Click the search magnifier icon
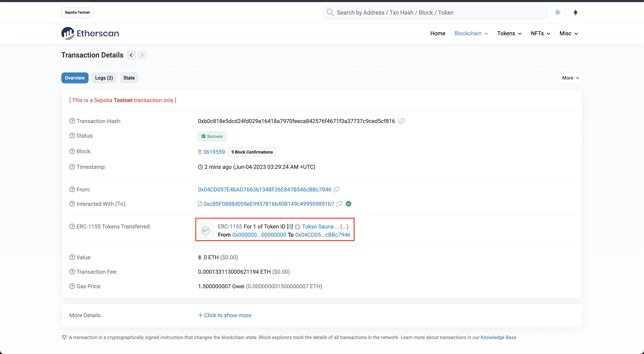This screenshot has width=644, height=354. point(330,12)
